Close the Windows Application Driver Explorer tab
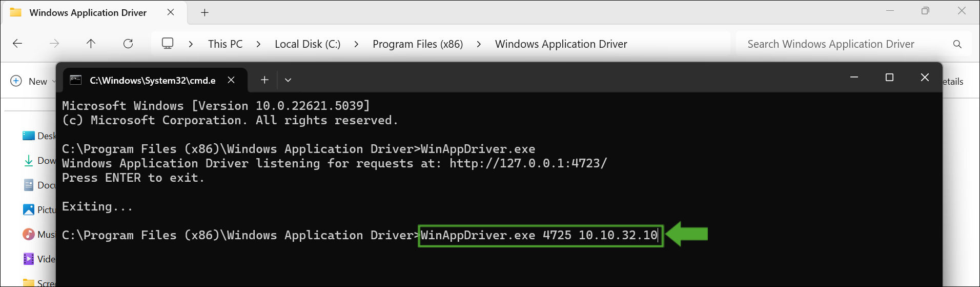 (x=171, y=12)
